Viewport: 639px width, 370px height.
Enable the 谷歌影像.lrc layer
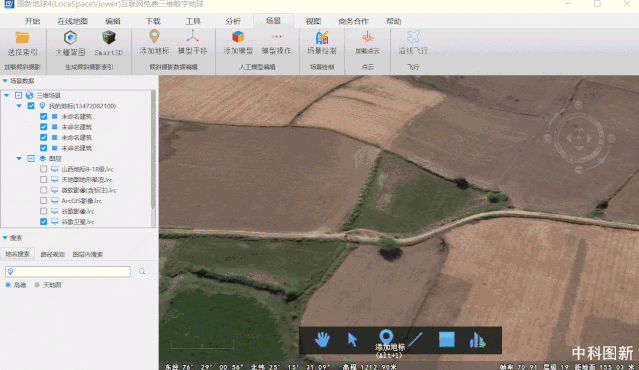pos(44,211)
